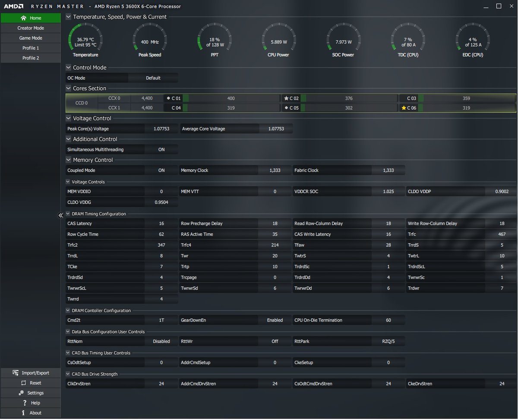Image resolution: width=518 pixels, height=420 pixels.
Task: Collapse Data Bus Configuration User Controls
Action: pos(68,332)
